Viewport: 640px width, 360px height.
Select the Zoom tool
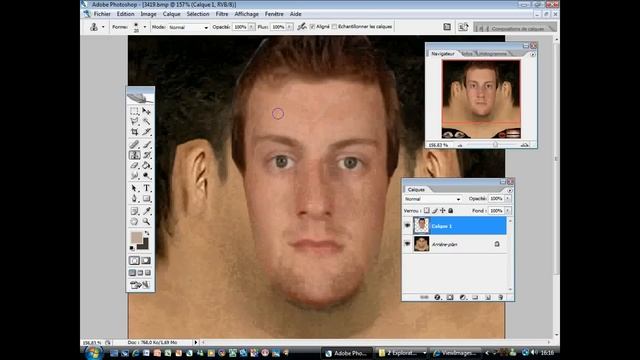(146, 222)
